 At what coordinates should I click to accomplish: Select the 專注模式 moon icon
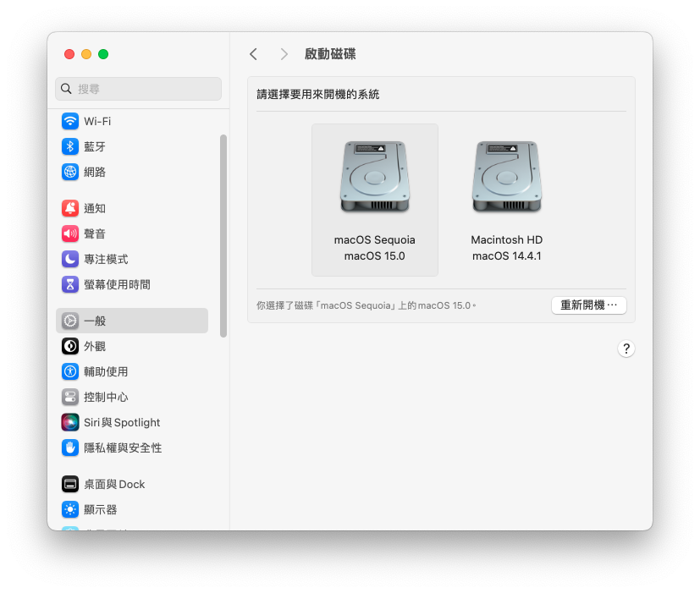click(70, 259)
